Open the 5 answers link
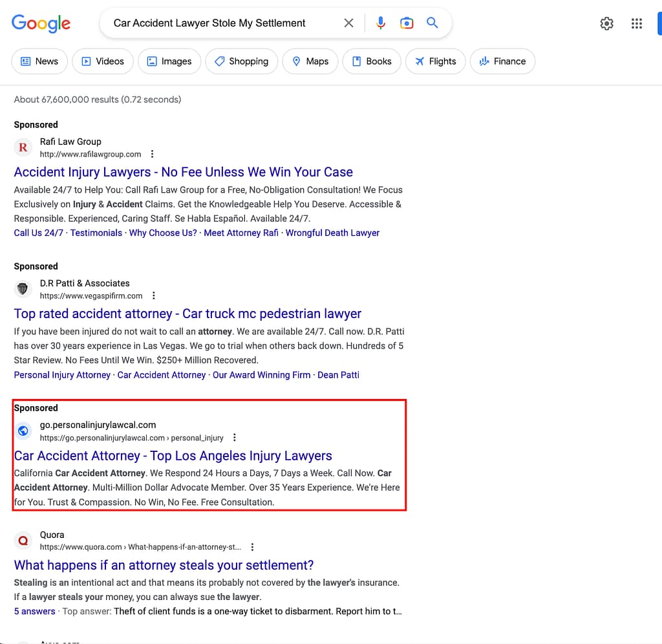 pyautogui.click(x=35, y=611)
